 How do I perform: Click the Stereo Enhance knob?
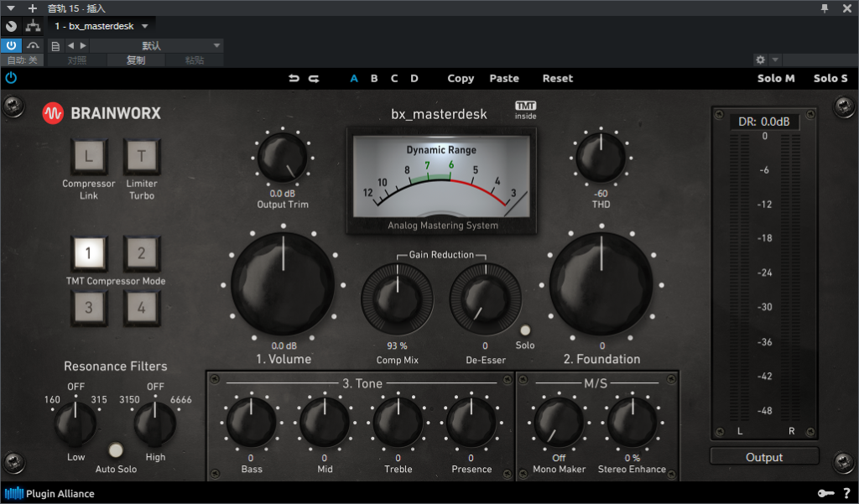pos(633,423)
